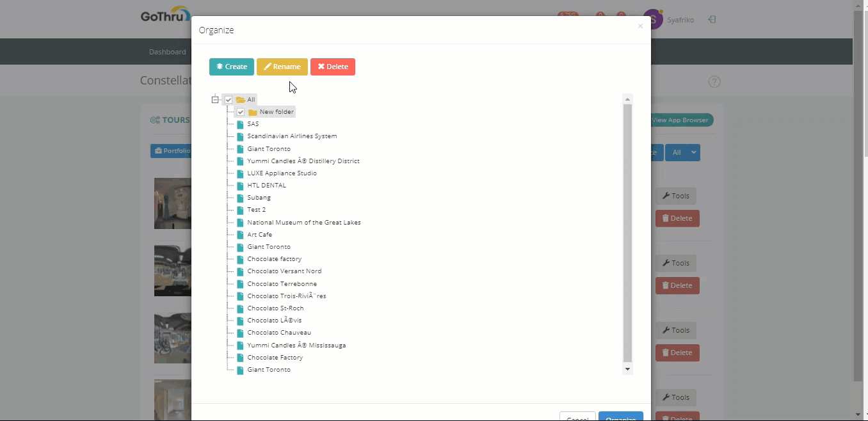Select the Yummi Candles Mississauga tree item

point(296,346)
